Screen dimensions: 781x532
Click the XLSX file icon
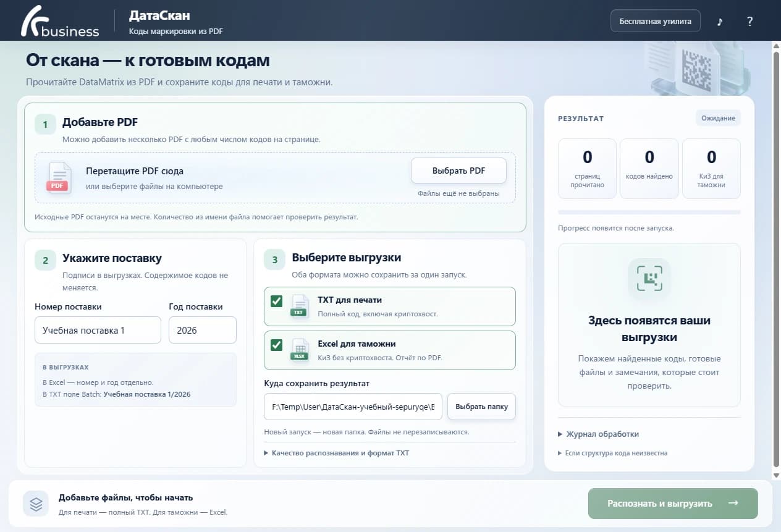(x=300, y=350)
